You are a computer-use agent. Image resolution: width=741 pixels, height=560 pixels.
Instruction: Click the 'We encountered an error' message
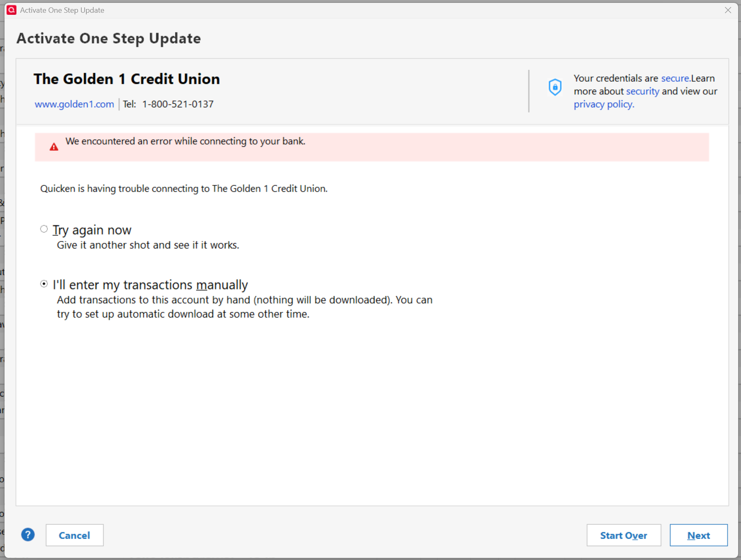185,141
